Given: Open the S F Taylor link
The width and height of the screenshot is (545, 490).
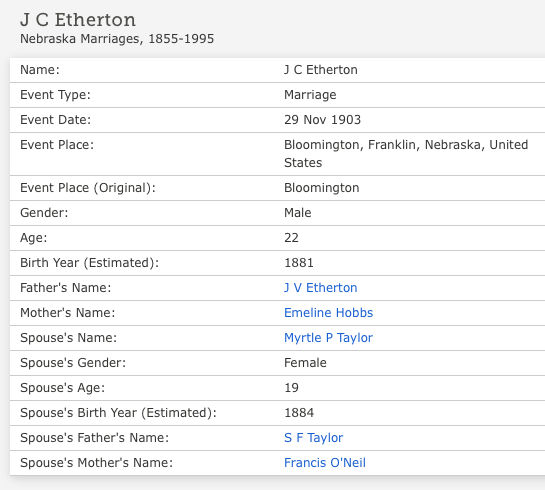Looking at the screenshot, I should (314, 438).
